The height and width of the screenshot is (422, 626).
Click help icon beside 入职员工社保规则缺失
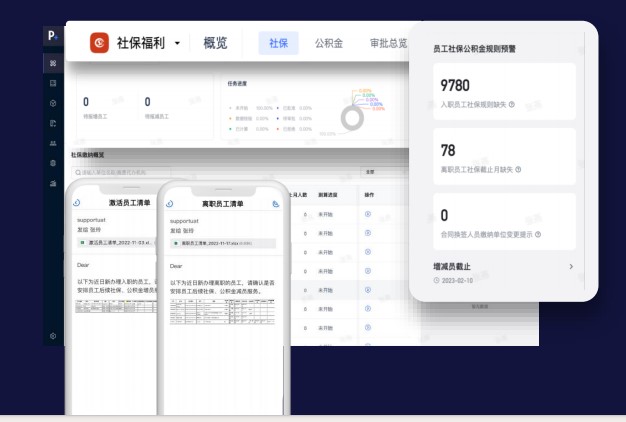pyautogui.click(x=512, y=104)
